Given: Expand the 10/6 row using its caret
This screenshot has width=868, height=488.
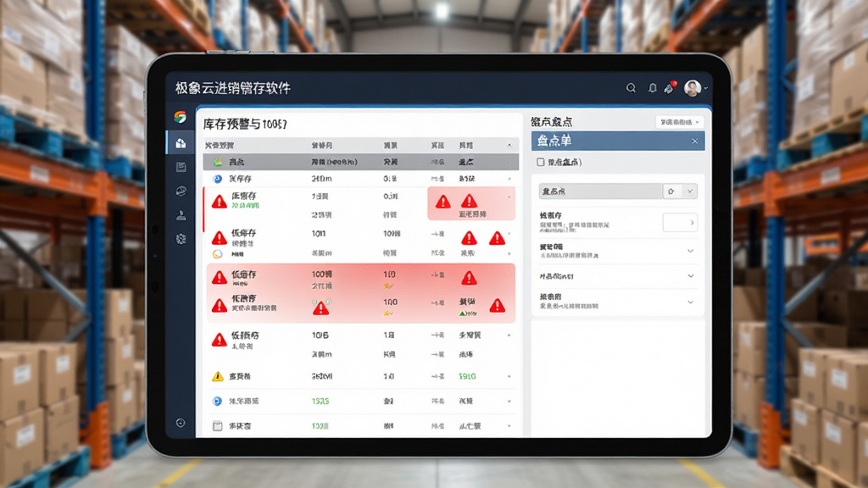Looking at the screenshot, I should pyautogui.click(x=509, y=335).
